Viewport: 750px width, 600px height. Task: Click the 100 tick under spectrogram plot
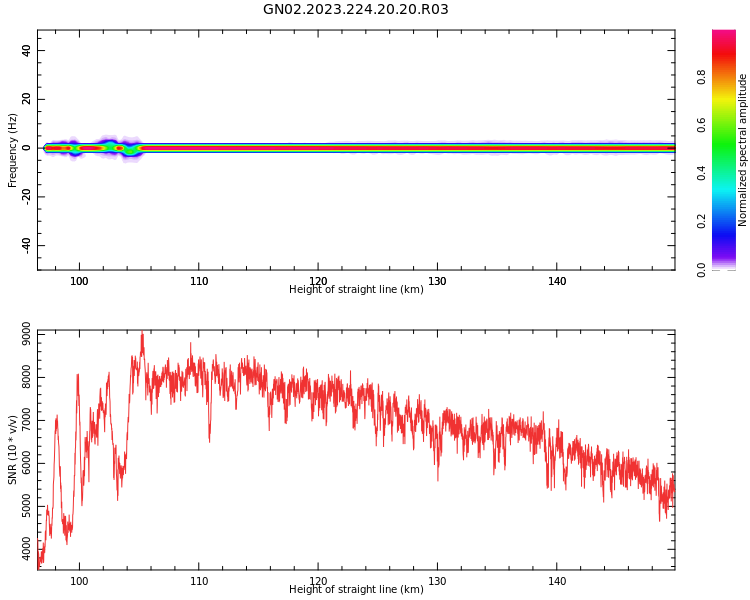click(x=79, y=281)
